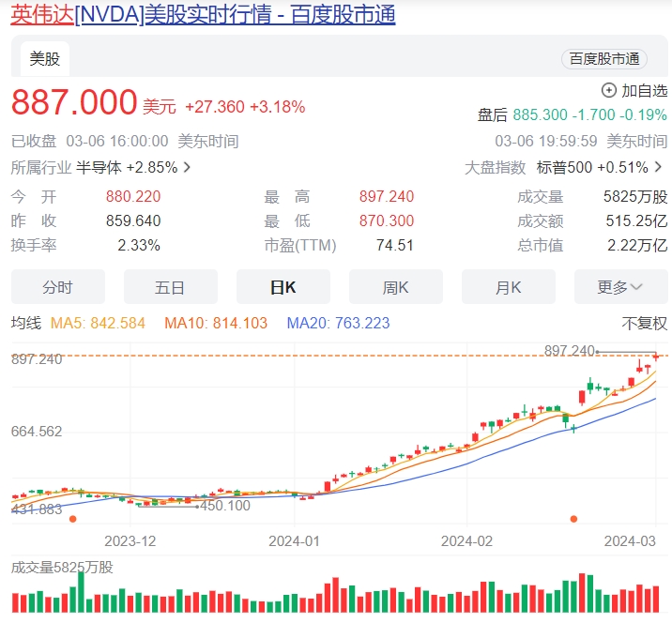Click the 成交量 value 5825万股 in stats
672x623 pixels.
635,197
